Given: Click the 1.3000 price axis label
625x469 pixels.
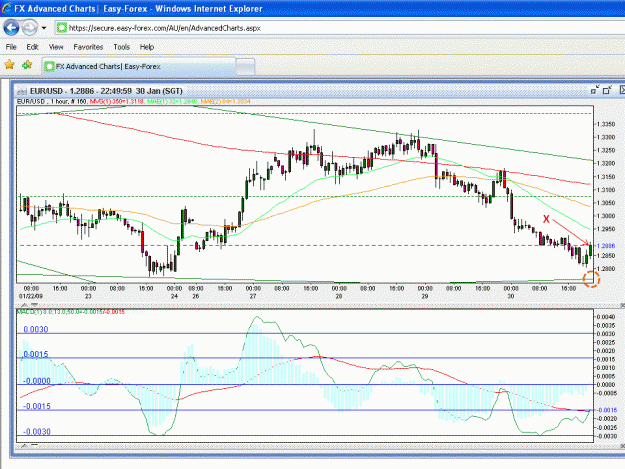Looking at the screenshot, I should coord(606,216).
